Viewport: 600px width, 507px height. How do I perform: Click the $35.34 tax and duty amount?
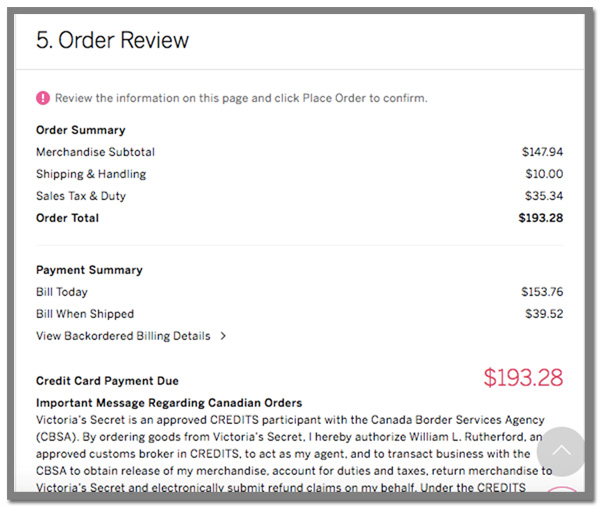pyautogui.click(x=544, y=196)
